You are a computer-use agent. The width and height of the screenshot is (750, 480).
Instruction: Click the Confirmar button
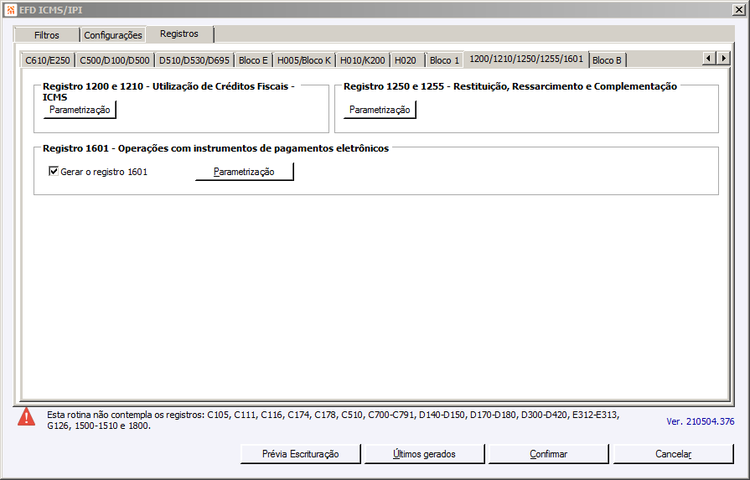(x=548, y=454)
